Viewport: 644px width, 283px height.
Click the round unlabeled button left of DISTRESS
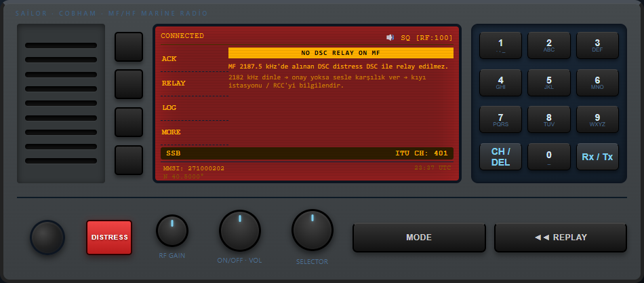click(x=47, y=238)
